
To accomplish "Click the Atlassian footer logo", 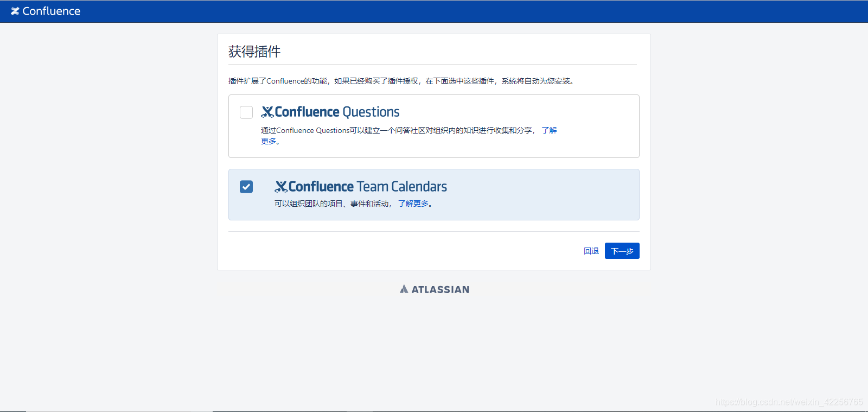I will coord(435,289).
